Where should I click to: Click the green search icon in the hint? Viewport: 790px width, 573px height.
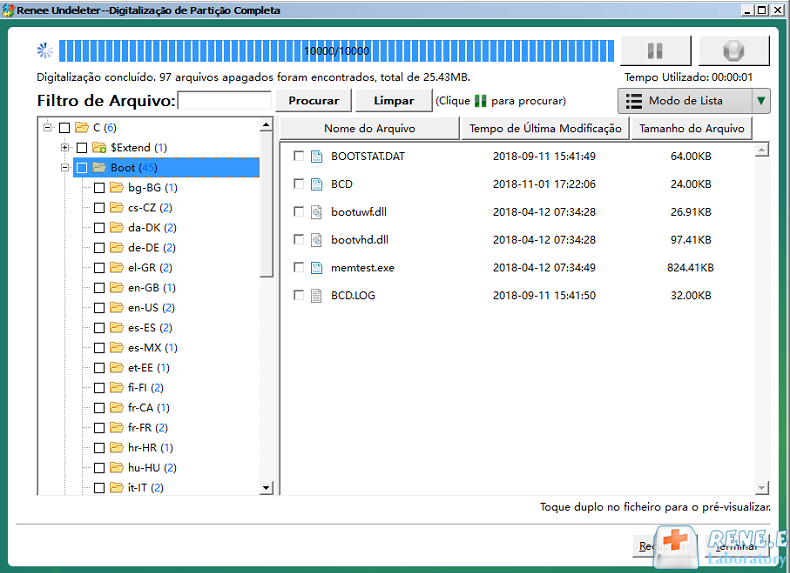click(x=480, y=101)
